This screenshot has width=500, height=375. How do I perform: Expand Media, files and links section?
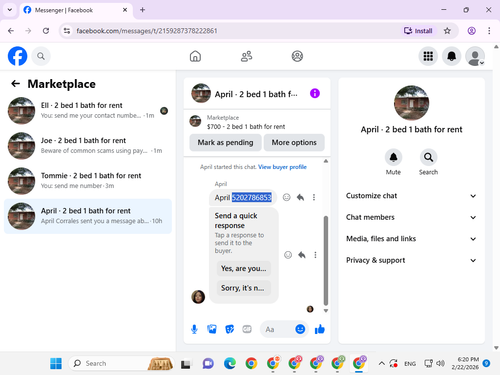(411, 239)
